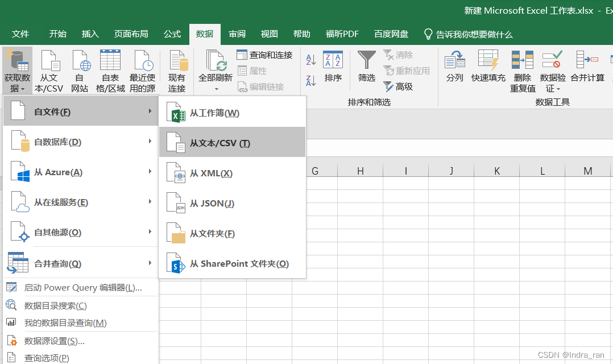Open 查询和连接 pane
This screenshot has width=613, height=364.
pyautogui.click(x=264, y=55)
